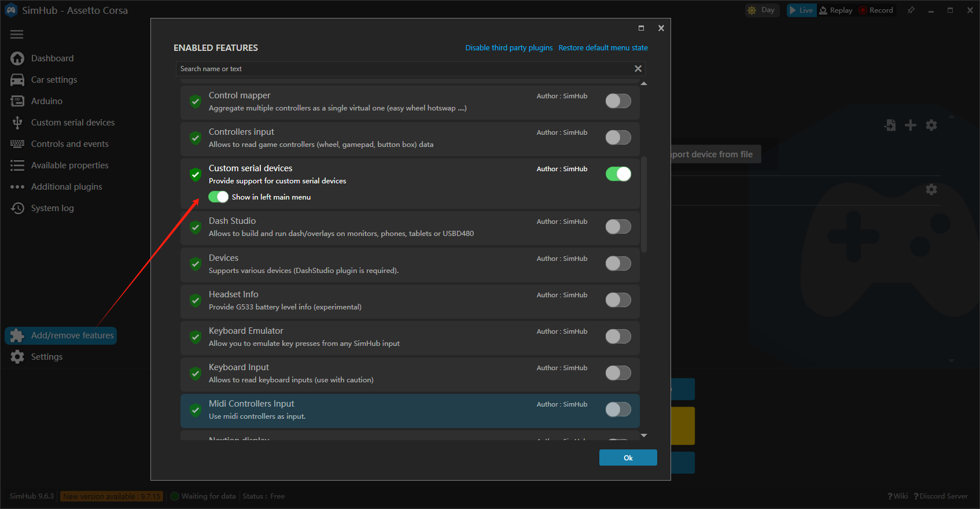Click the green shield next to Keyboard Emulator

point(196,337)
